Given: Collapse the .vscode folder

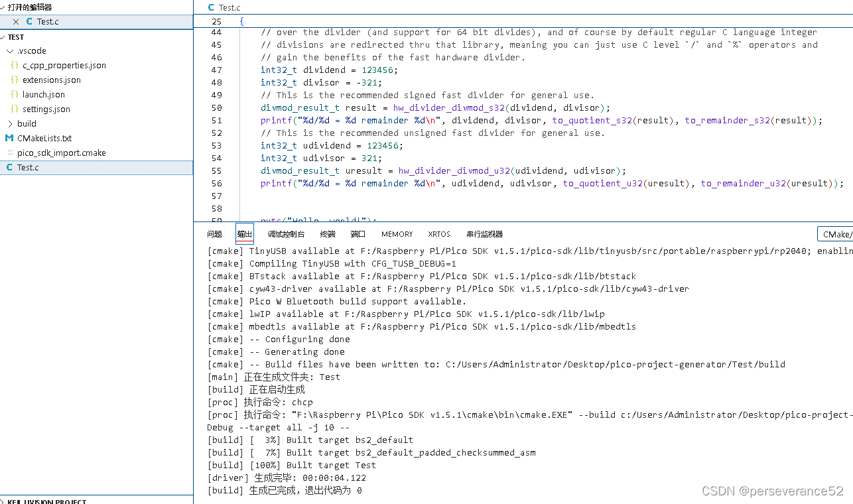Looking at the screenshot, I should click(x=10, y=51).
